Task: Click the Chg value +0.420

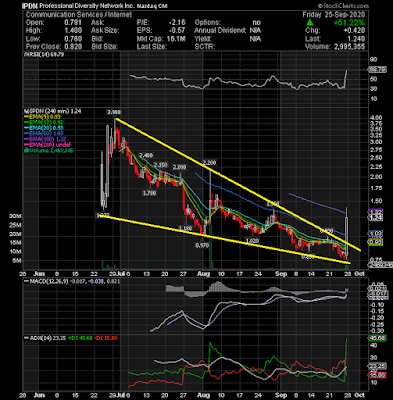Action: pos(354,31)
